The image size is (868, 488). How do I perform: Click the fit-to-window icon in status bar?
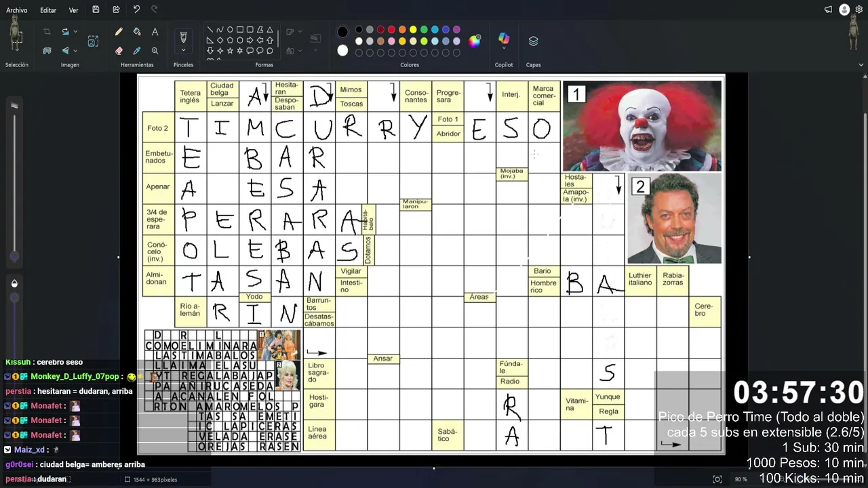point(717,479)
